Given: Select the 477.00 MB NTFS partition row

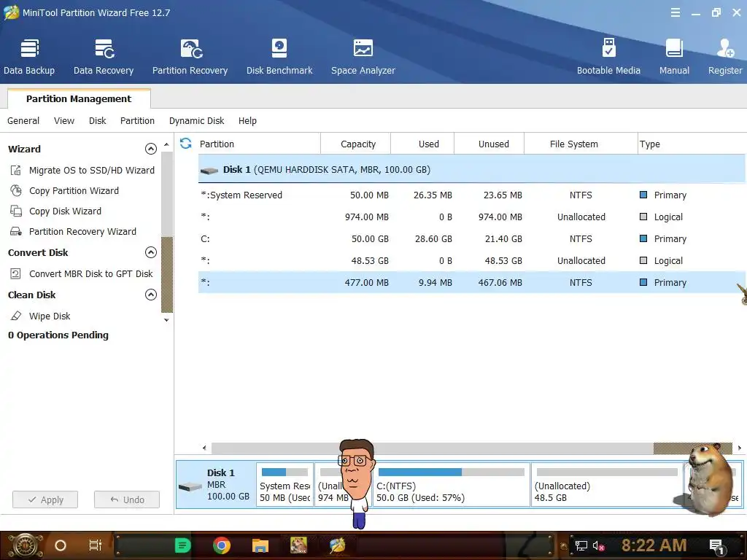Looking at the screenshot, I should click(x=472, y=282).
